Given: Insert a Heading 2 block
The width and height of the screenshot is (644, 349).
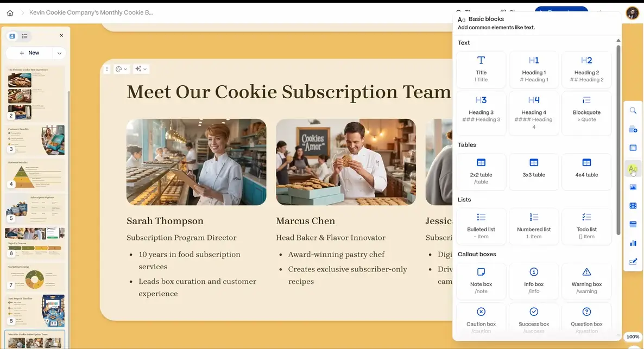Looking at the screenshot, I should (x=586, y=69).
